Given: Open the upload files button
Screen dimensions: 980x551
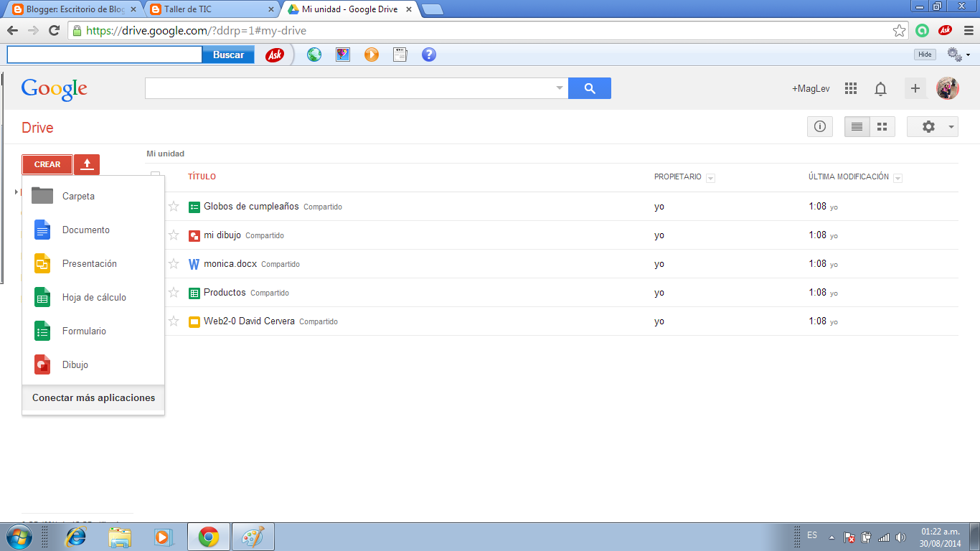Looking at the screenshot, I should (86, 164).
